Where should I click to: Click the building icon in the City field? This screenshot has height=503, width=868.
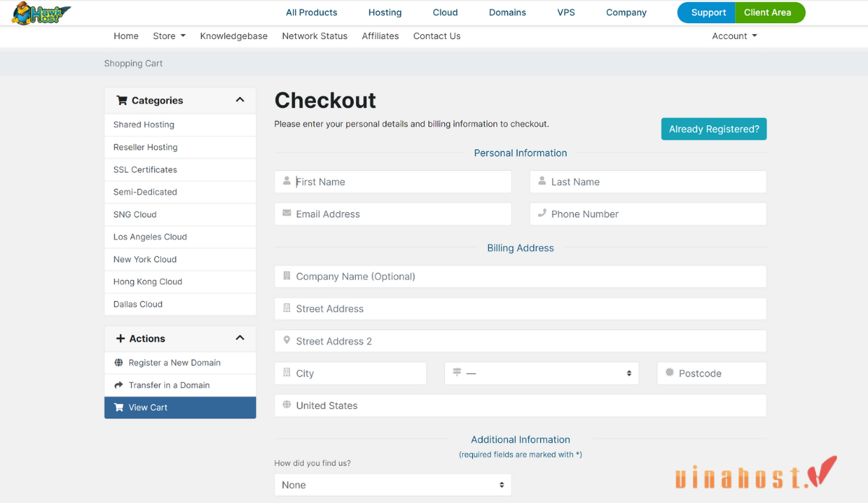(287, 373)
